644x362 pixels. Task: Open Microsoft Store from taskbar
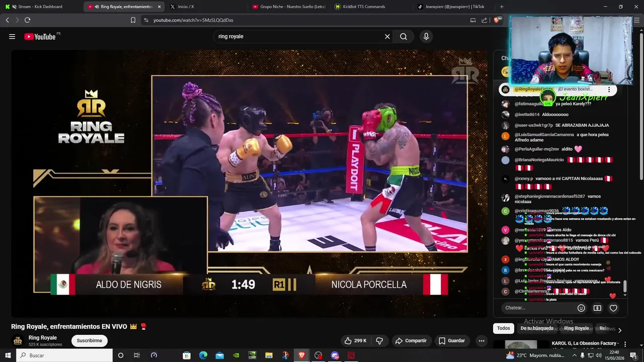(x=187, y=355)
